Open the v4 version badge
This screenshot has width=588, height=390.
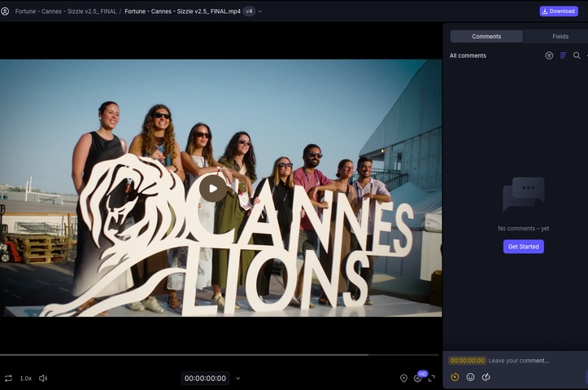tap(249, 11)
